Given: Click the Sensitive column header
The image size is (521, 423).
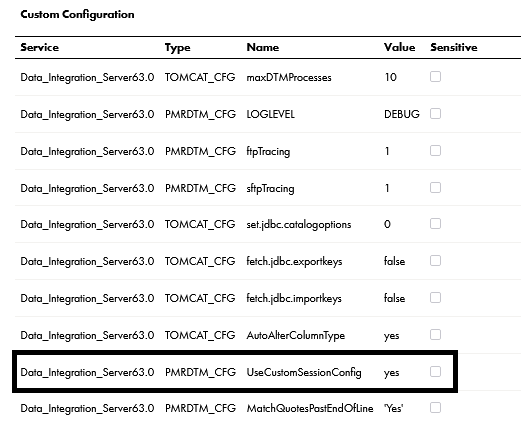Looking at the screenshot, I should point(454,47).
